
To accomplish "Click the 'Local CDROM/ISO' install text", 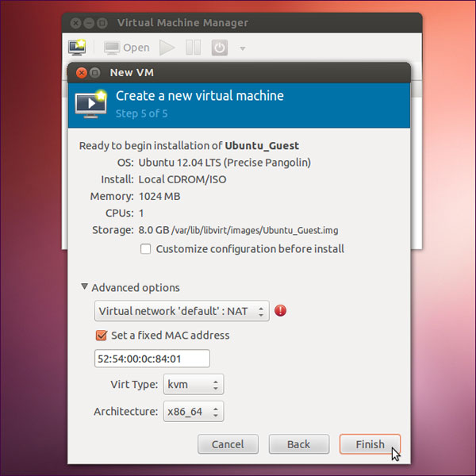I will 182,179.
